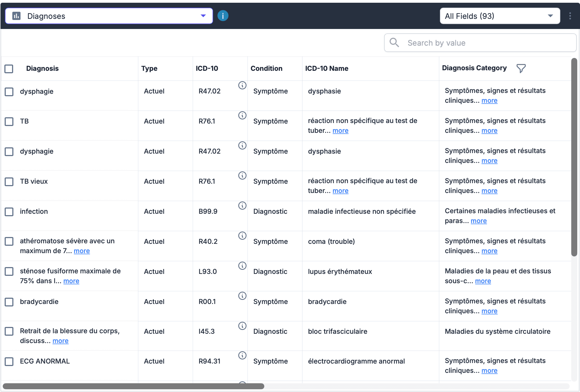Click the bar chart icon in Diagnoses selector

click(x=17, y=16)
